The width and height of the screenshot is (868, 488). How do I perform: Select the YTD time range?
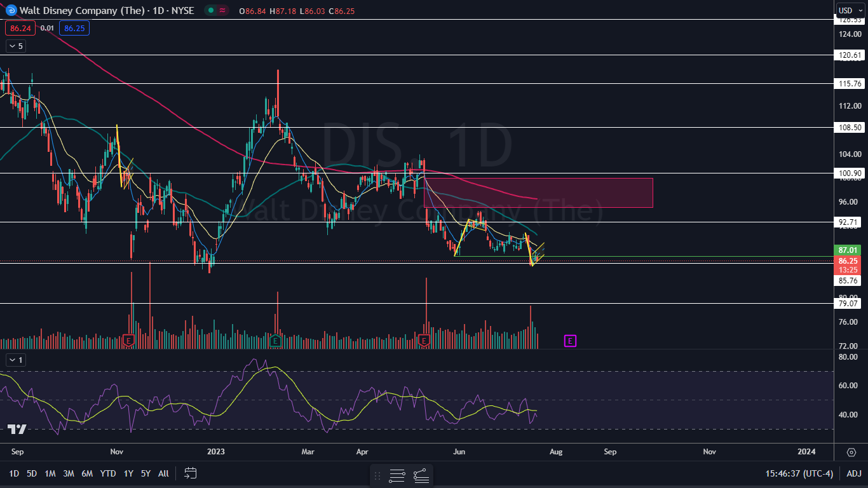coord(108,473)
